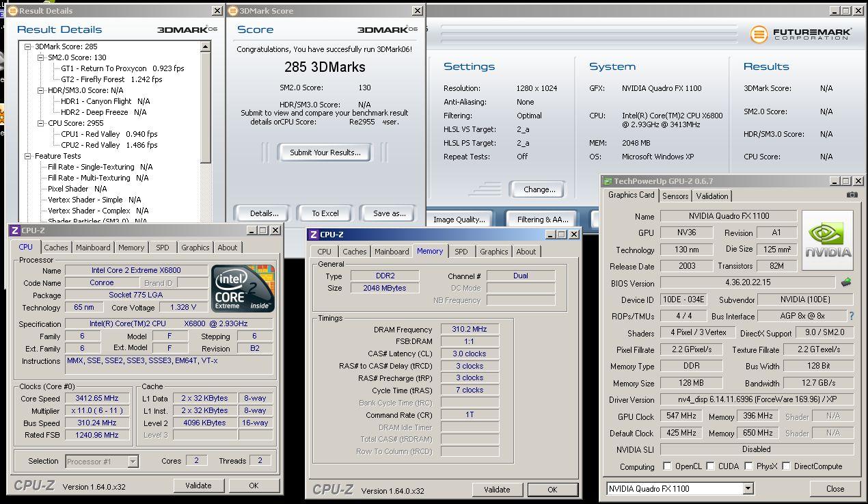Image resolution: width=868 pixels, height=504 pixels.
Task: Click OK in Memory CPU-Z window
Action: coord(552,490)
